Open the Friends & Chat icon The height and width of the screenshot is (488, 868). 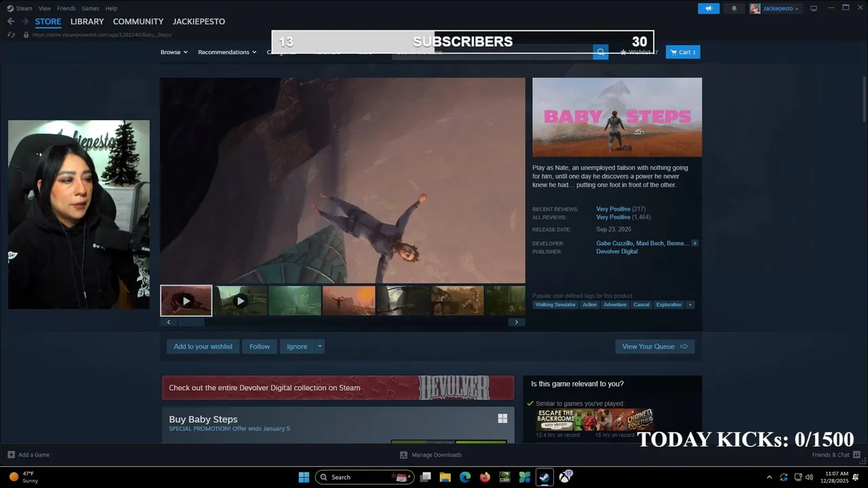pyautogui.click(x=856, y=455)
